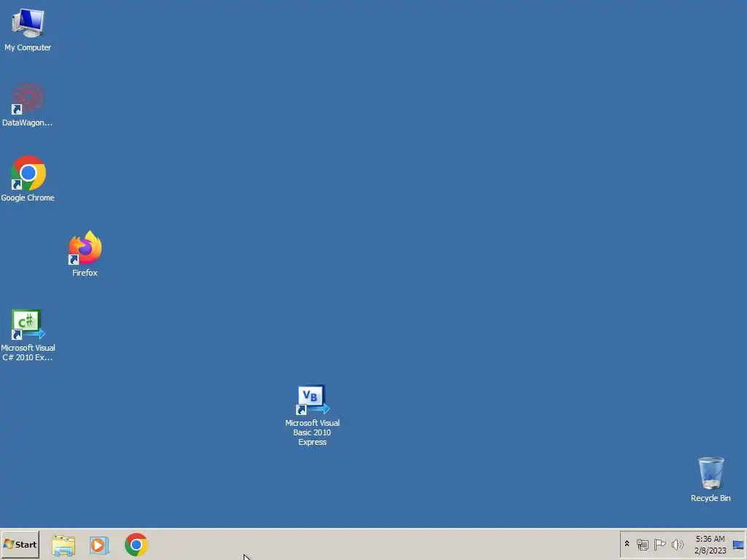Launch Windows Media Player from the taskbar
Screen dimensions: 747x560
[x=99, y=545]
